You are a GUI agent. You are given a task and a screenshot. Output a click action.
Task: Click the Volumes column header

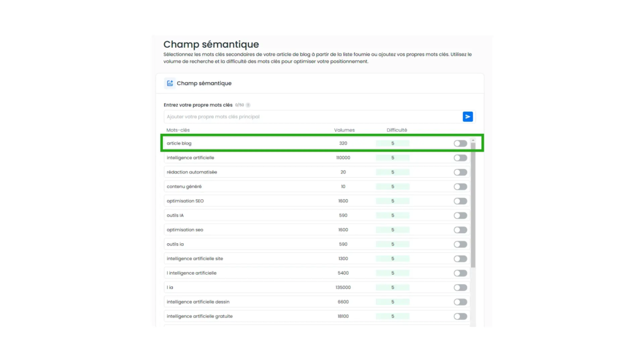(344, 130)
